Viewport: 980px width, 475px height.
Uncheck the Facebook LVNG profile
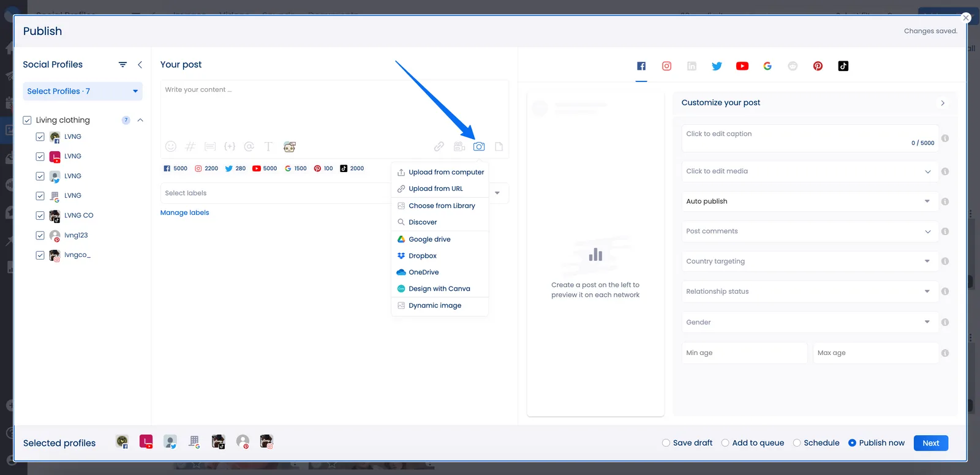point(40,137)
